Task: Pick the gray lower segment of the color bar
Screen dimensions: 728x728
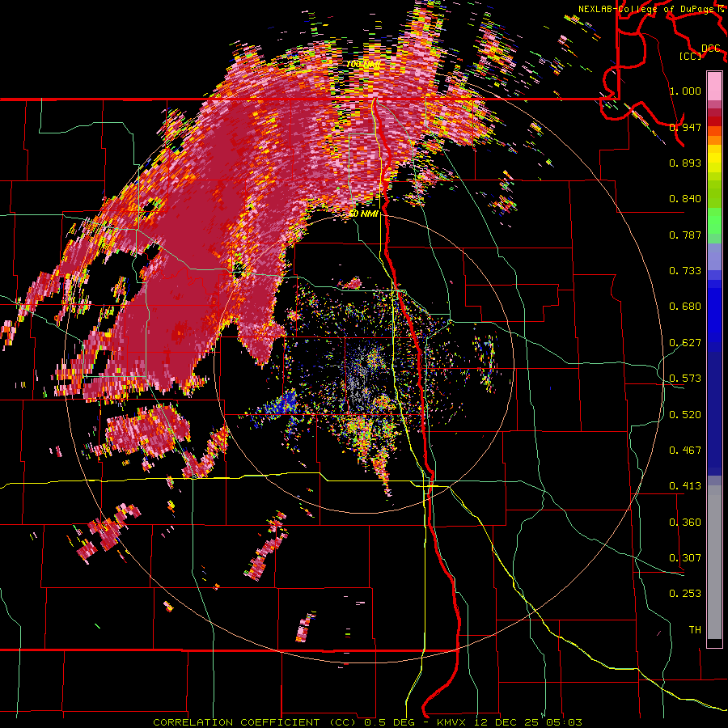Action: 714,562
